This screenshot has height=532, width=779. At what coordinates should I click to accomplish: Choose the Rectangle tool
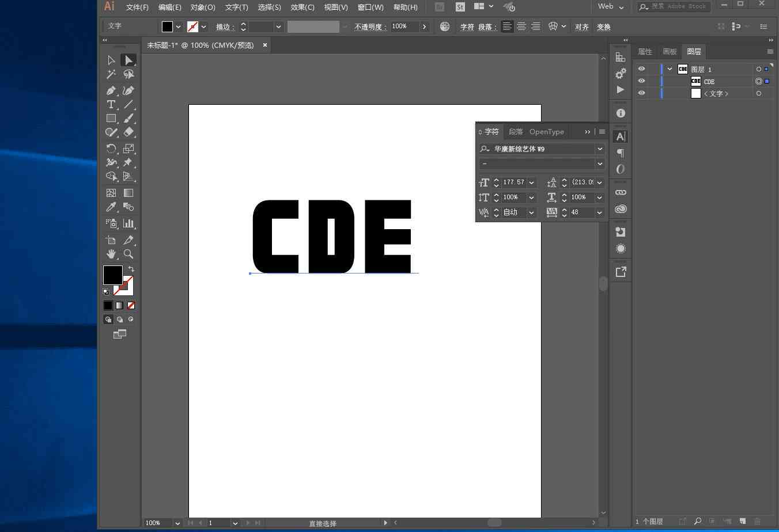(111, 118)
